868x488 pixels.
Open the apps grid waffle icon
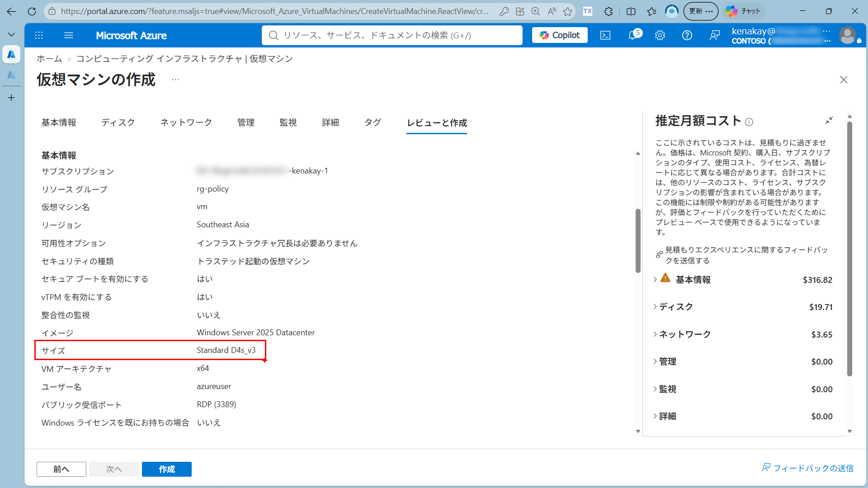(39, 35)
